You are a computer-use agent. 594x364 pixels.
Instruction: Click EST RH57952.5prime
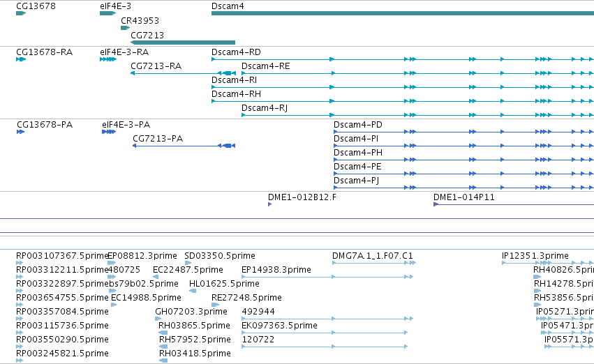pos(195,340)
